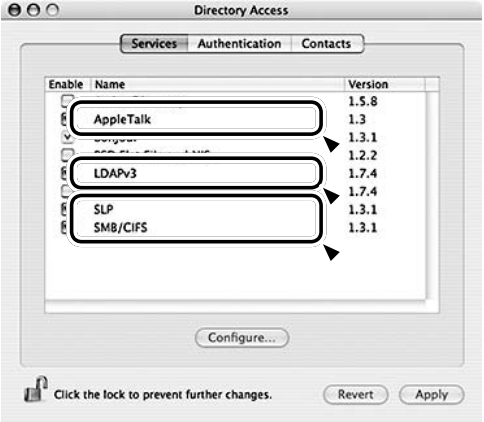Click version 1.2.2 in the list

click(x=363, y=155)
